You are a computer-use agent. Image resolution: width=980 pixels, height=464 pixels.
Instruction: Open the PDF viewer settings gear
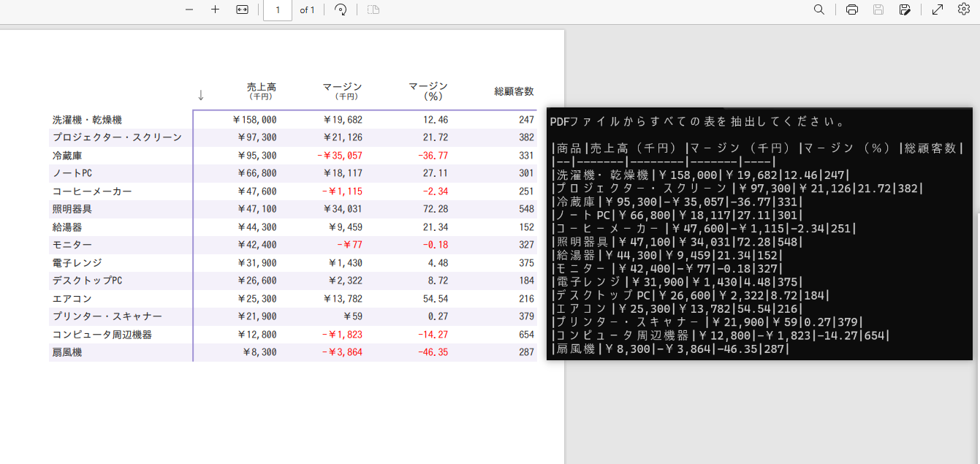click(964, 9)
